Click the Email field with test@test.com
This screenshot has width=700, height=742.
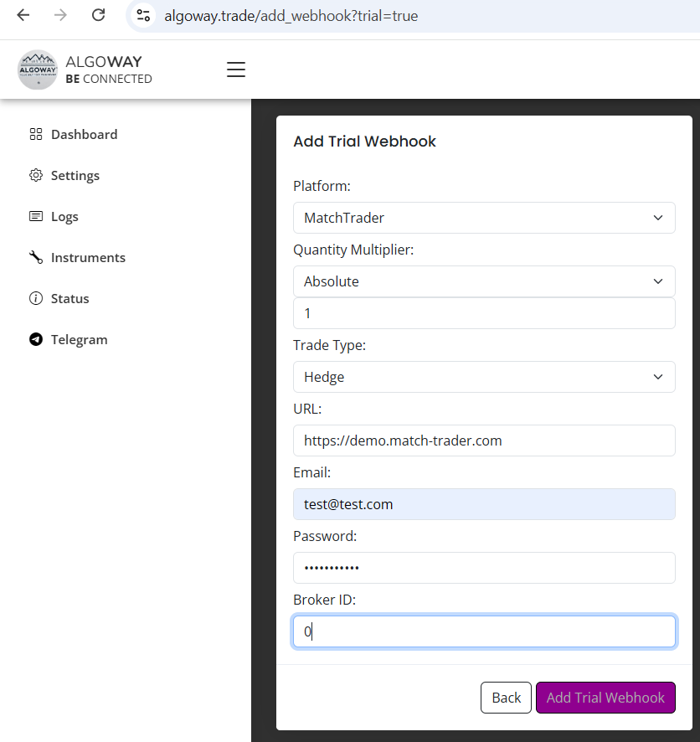coord(484,504)
